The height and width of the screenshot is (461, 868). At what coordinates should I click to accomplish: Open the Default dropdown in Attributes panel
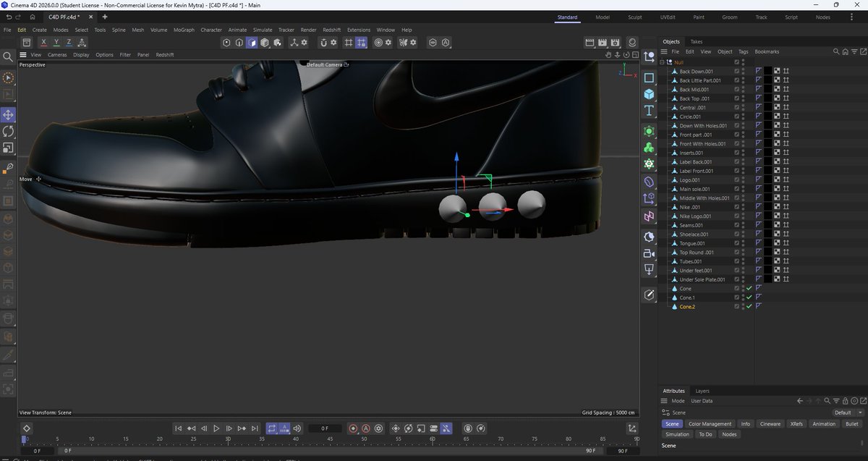[848, 413]
